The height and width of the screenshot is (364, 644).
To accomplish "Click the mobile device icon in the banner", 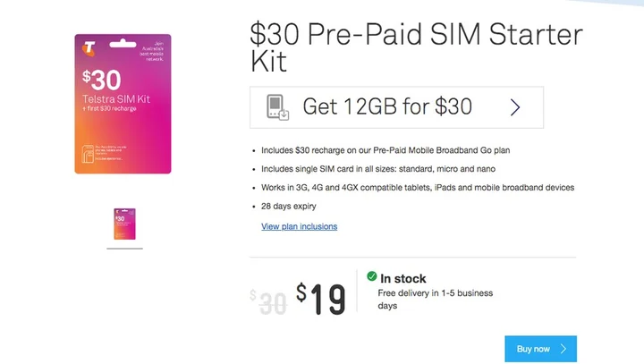I will point(278,107).
